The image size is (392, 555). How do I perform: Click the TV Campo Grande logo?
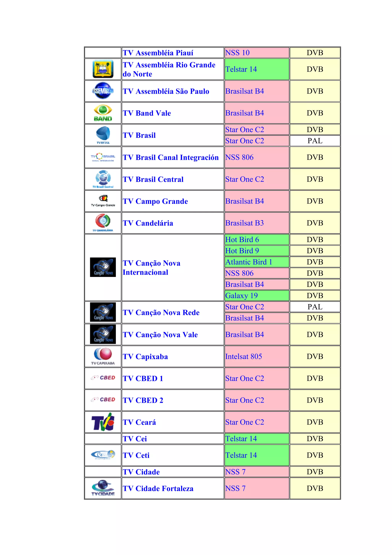point(103,201)
